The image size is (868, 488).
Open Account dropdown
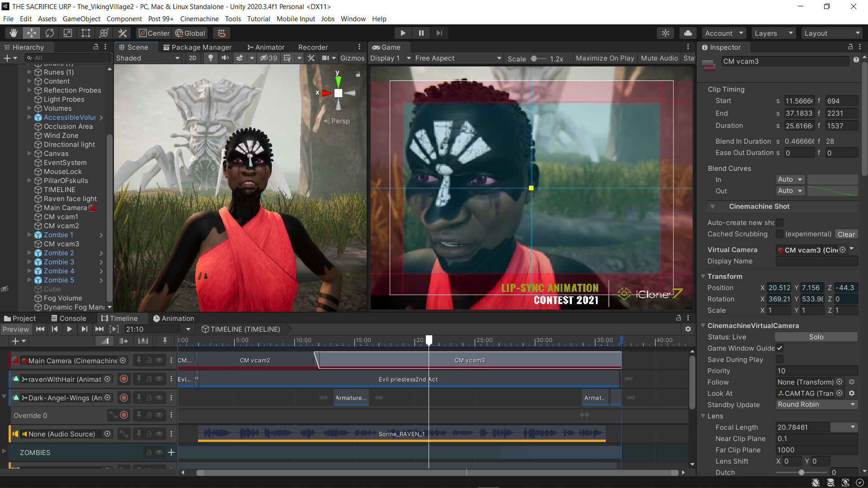point(724,33)
